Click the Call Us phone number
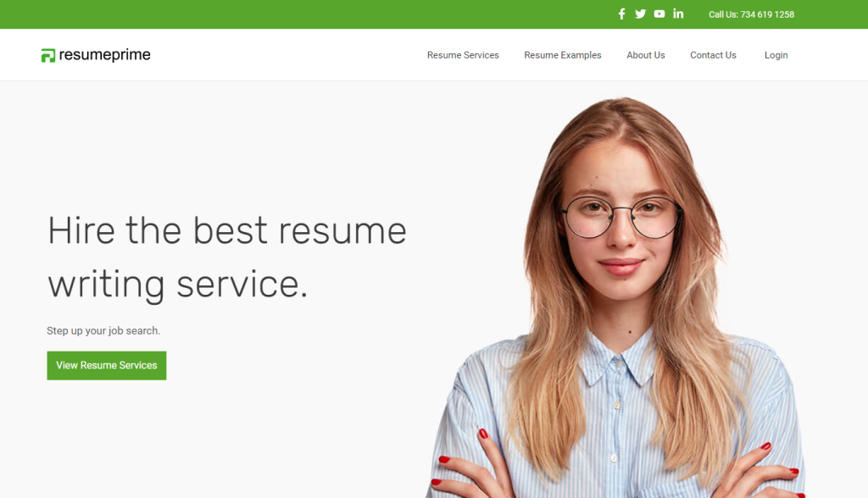Image resolution: width=868 pixels, height=498 pixels. tap(751, 14)
